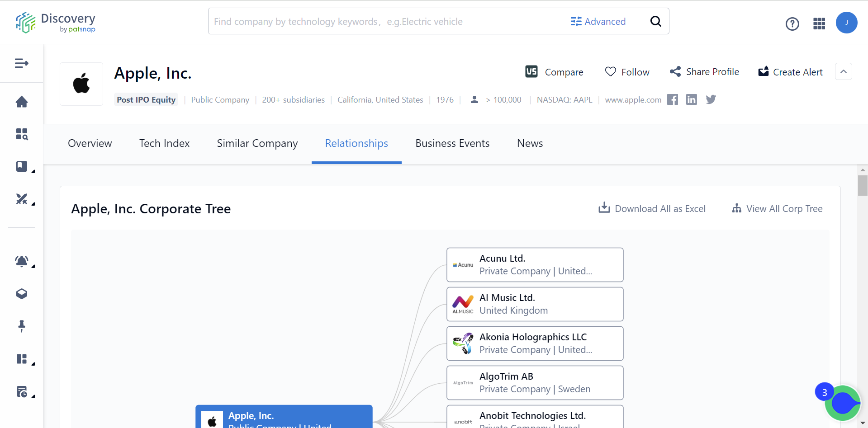
Task: Open Apple's LinkedIn profile icon
Action: click(691, 99)
